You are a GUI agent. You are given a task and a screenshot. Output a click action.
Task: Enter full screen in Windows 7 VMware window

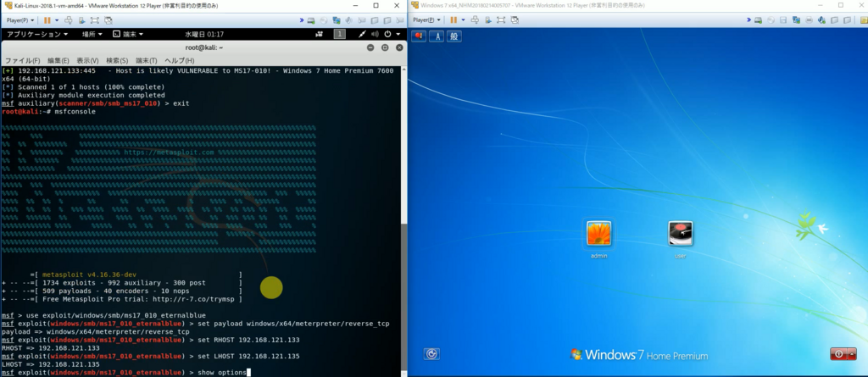point(501,20)
